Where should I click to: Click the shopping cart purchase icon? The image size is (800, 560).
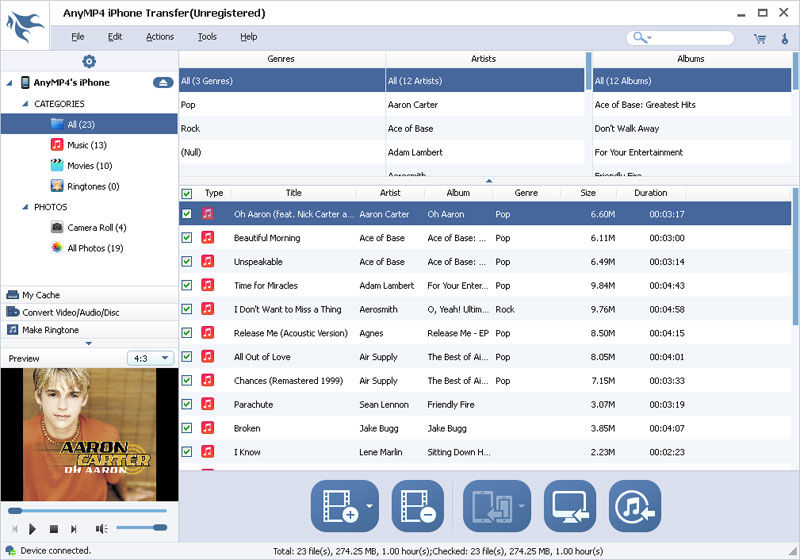point(760,39)
